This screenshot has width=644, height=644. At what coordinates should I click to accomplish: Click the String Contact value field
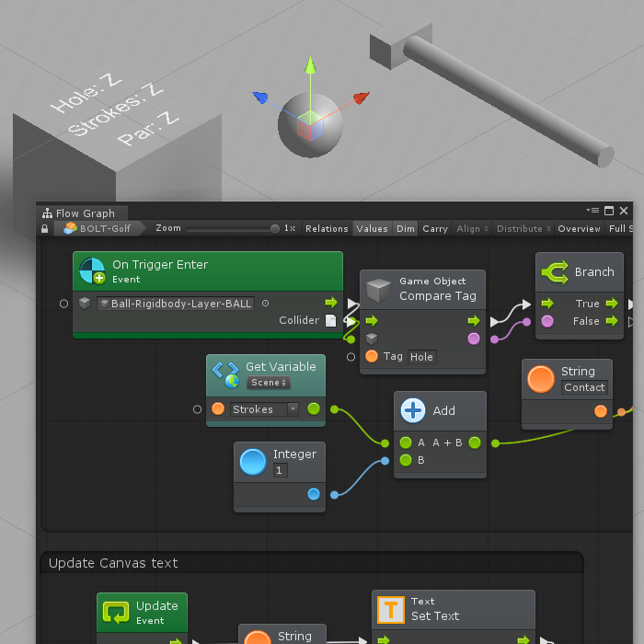pos(584,387)
